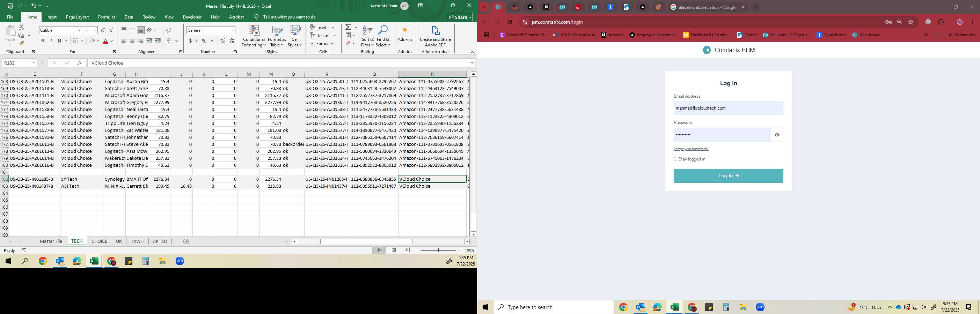980x314 pixels.
Task: Open the font size 11 dropdown
Action: [95, 30]
